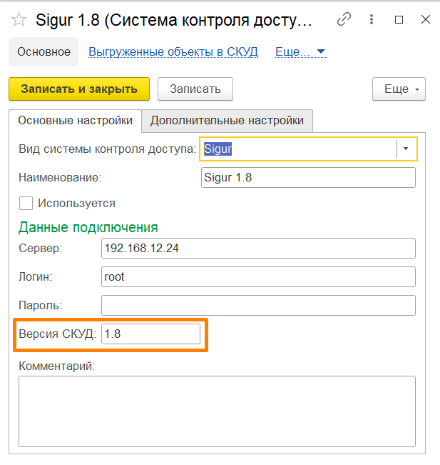Screen dimensions: 440x465
Task: Close the Sigur 1.8 form
Action: [425, 20]
